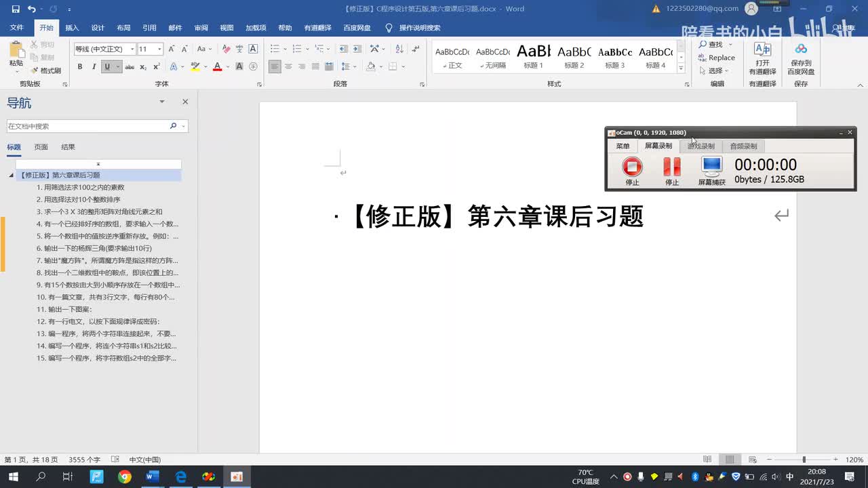The height and width of the screenshot is (488, 868).
Task: Open the Layout (布局) ribbon tab
Action: point(123,28)
